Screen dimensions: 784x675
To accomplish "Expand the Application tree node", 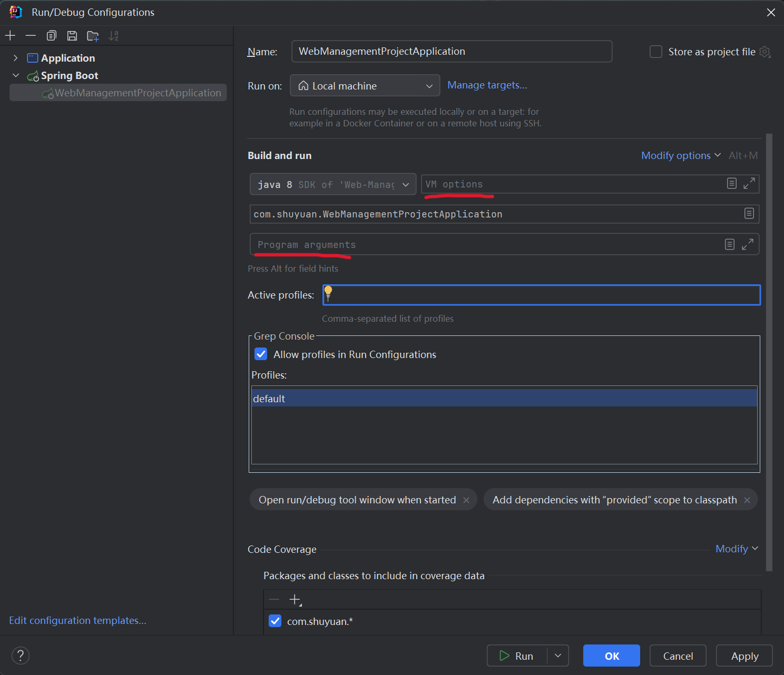I will (16, 58).
